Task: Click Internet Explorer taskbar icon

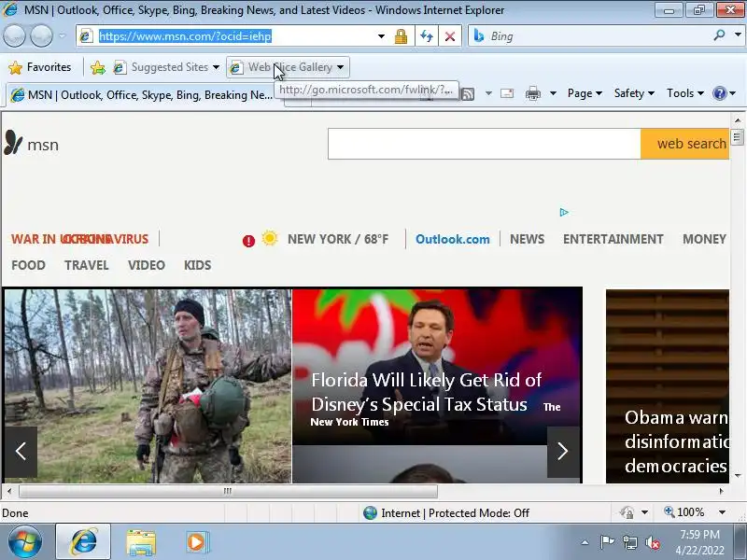Action: pyautogui.click(x=83, y=542)
